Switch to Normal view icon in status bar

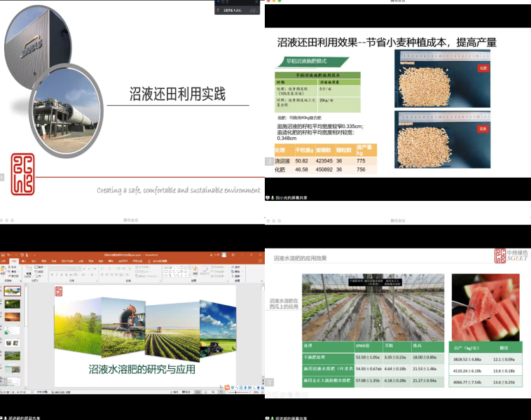(x=198, y=392)
